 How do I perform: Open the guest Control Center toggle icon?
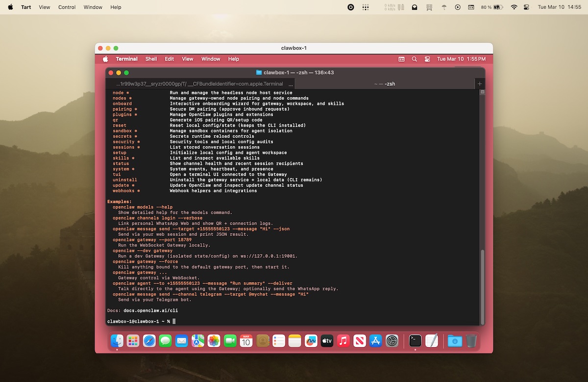427,59
